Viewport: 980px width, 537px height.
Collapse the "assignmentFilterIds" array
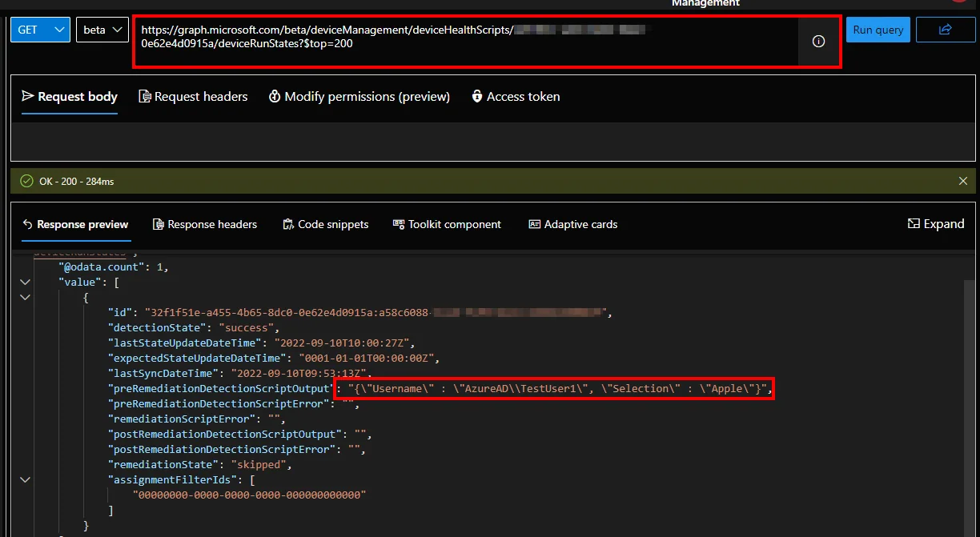(x=25, y=479)
